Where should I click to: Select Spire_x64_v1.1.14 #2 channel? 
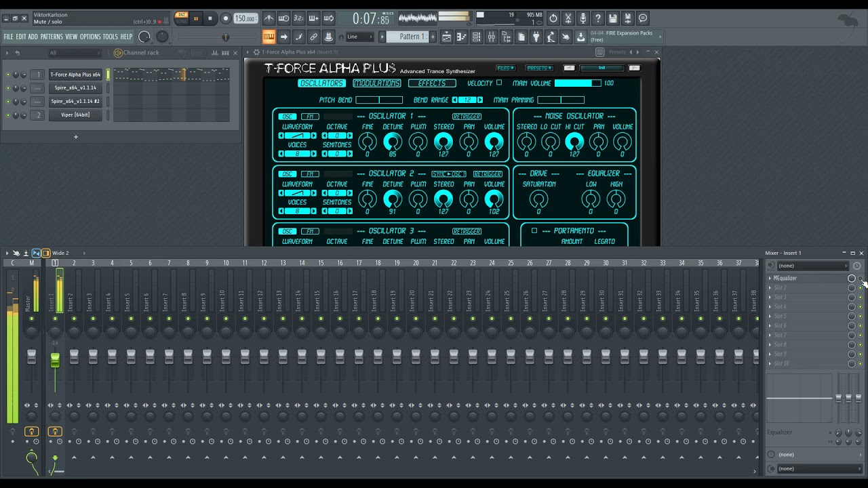coord(75,102)
